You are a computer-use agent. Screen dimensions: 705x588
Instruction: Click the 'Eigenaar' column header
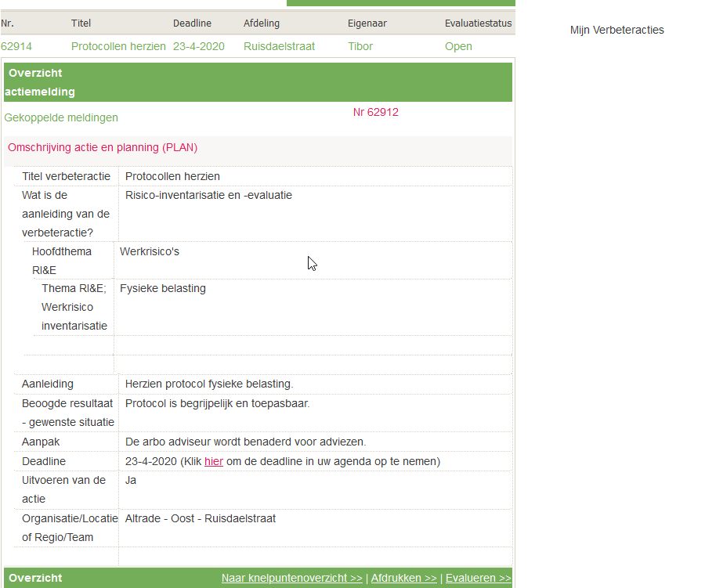point(367,23)
